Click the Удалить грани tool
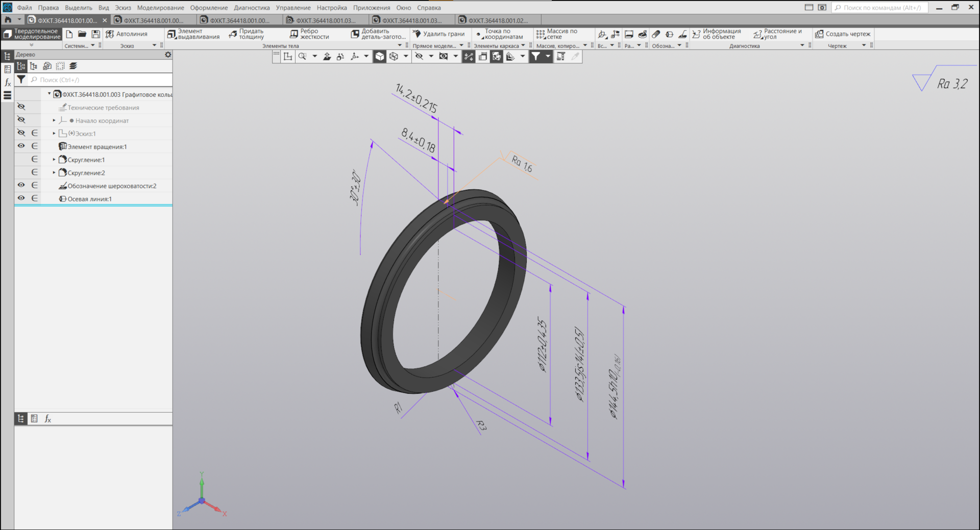 point(439,34)
